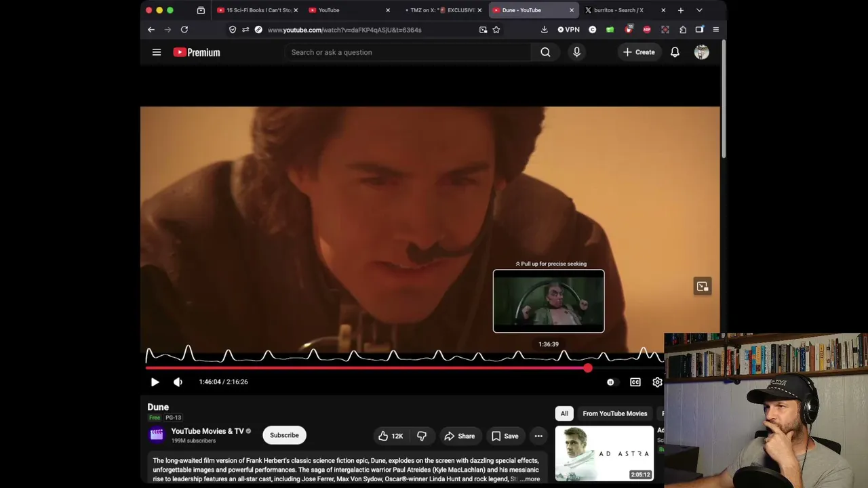Search with your voice microphone icon
This screenshot has width=868, height=488.
577,52
